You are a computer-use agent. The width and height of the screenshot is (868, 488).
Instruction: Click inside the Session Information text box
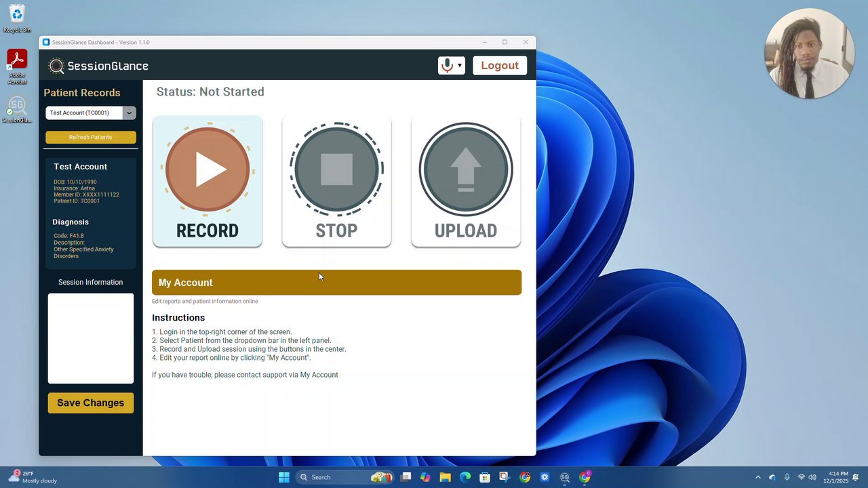click(x=91, y=338)
